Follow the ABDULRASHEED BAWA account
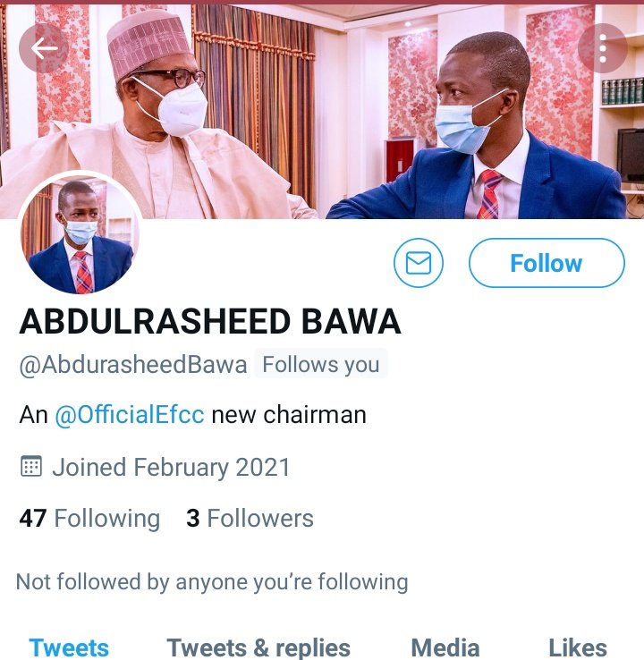644x660 pixels. click(546, 263)
